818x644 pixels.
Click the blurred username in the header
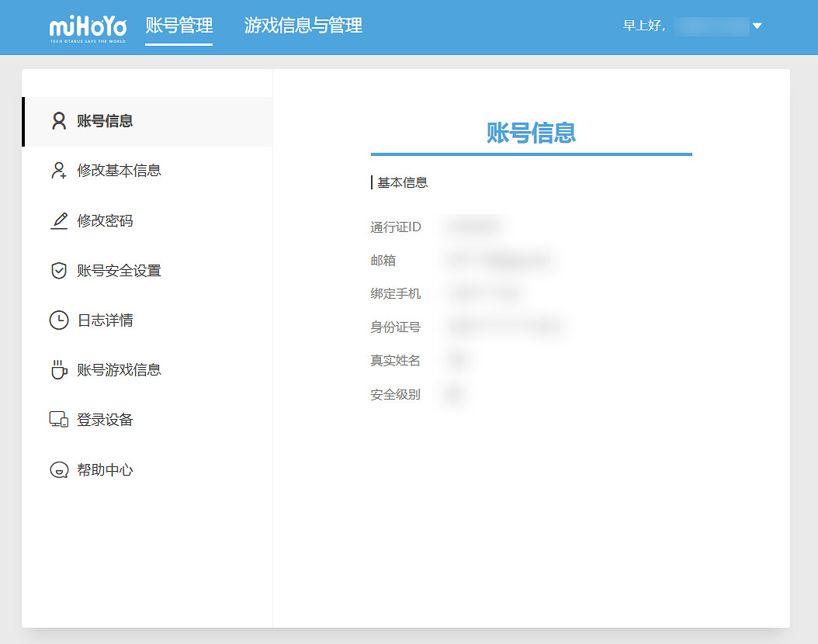pos(711,26)
